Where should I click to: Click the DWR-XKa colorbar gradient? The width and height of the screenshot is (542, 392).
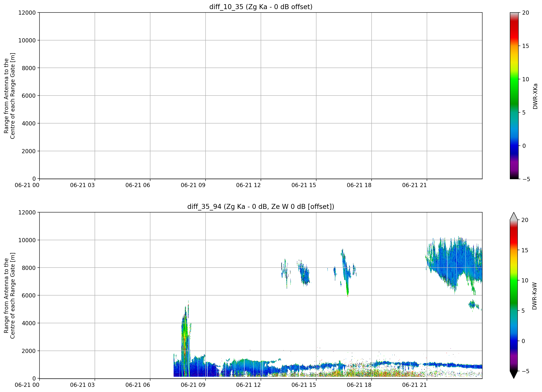tap(514, 96)
